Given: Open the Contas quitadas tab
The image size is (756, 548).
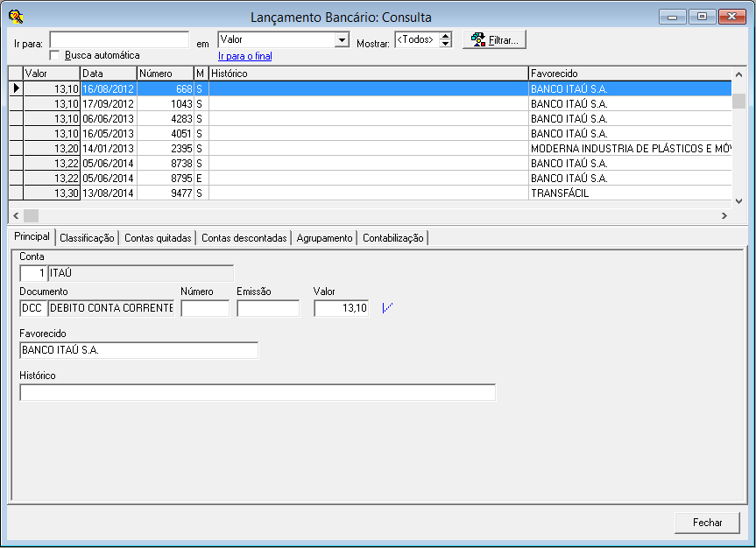Looking at the screenshot, I should pyautogui.click(x=158, y=237).
